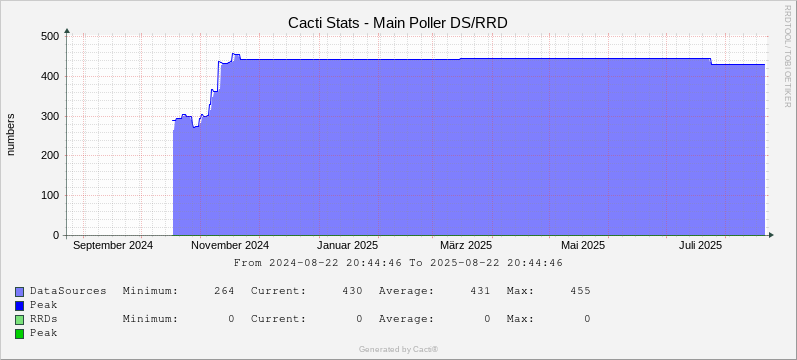
Task: Click the x-axis label September 2024
Action: coord(113,246)
